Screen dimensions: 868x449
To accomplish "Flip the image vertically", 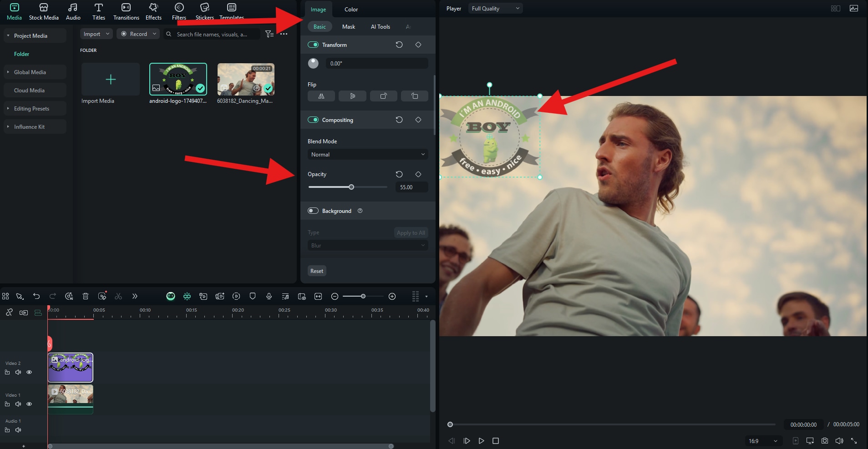I will [352, 96].
